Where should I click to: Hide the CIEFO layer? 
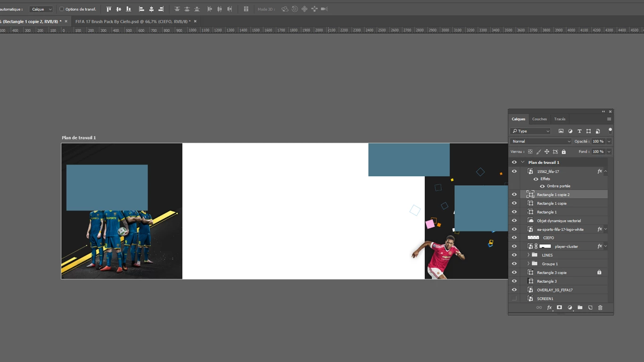point(514,238)
